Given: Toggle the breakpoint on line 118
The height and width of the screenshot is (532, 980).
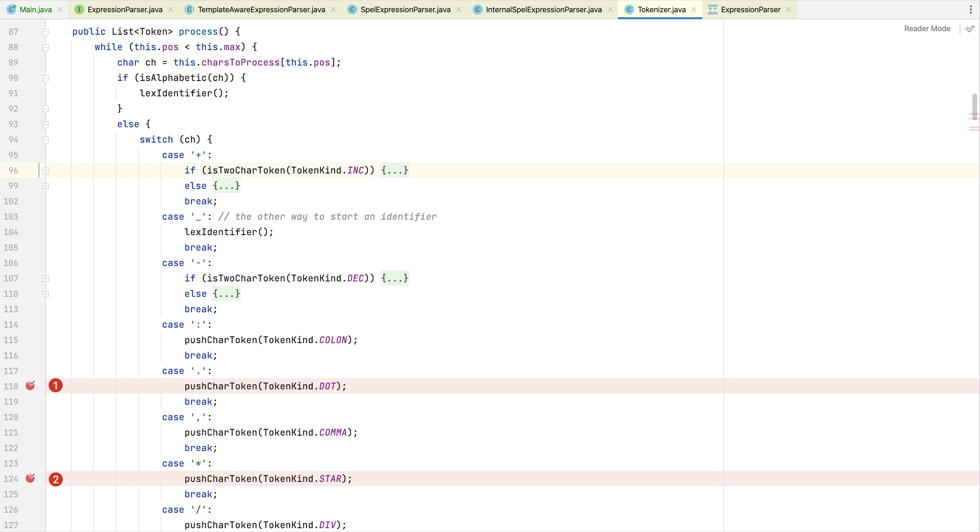Looking at the screenshot, I should click(30, 386).
